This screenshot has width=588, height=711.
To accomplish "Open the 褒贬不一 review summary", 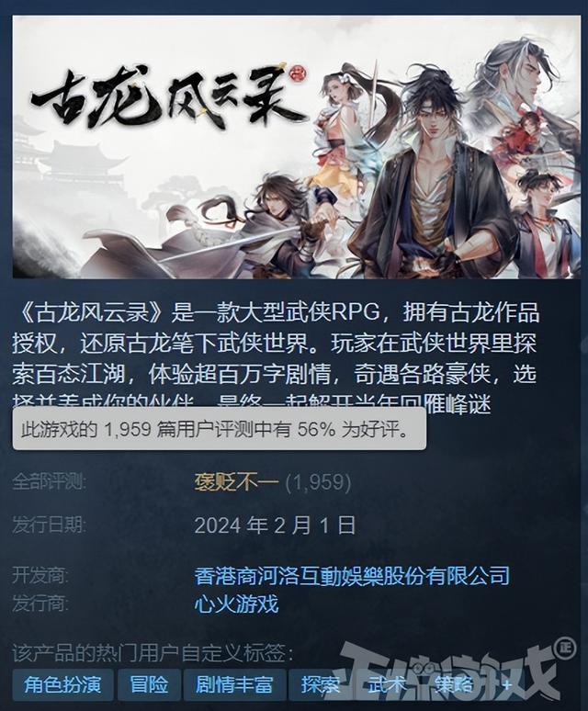I will 236,481.
